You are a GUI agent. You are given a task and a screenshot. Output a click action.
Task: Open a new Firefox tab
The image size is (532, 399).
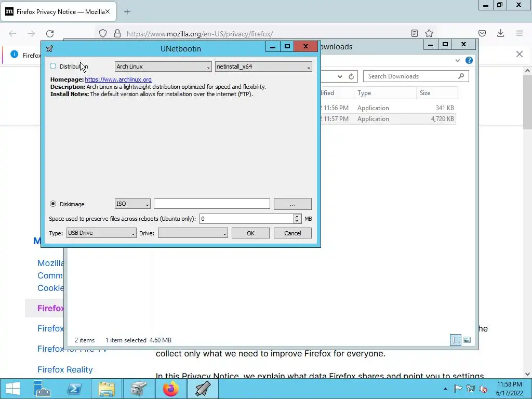(x=127, y=12)
